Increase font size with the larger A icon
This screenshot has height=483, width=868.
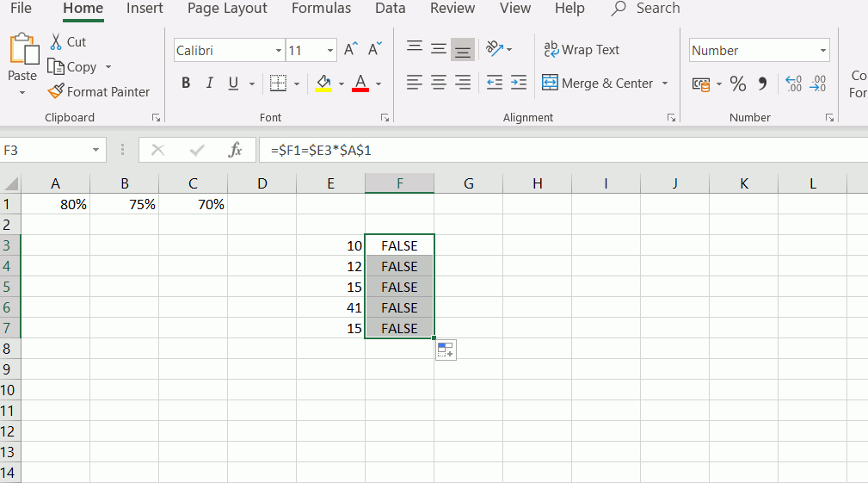(x=350, y=50)
